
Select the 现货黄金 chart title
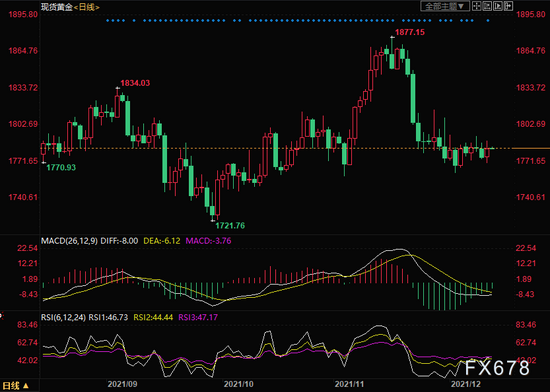click(57, 7)
